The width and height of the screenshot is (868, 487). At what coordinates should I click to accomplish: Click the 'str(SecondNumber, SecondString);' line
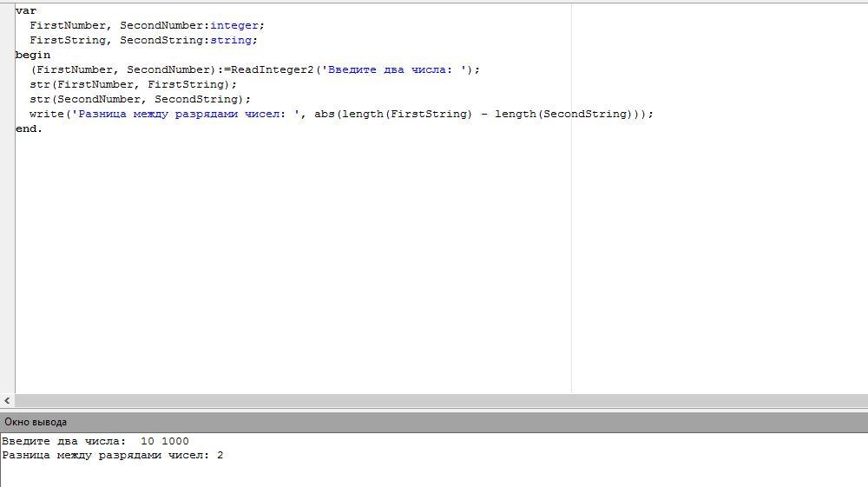coord(140,99)
